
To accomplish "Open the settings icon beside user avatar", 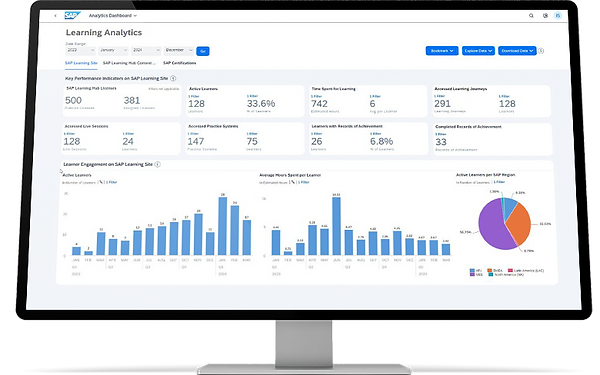I will [545, 16].
